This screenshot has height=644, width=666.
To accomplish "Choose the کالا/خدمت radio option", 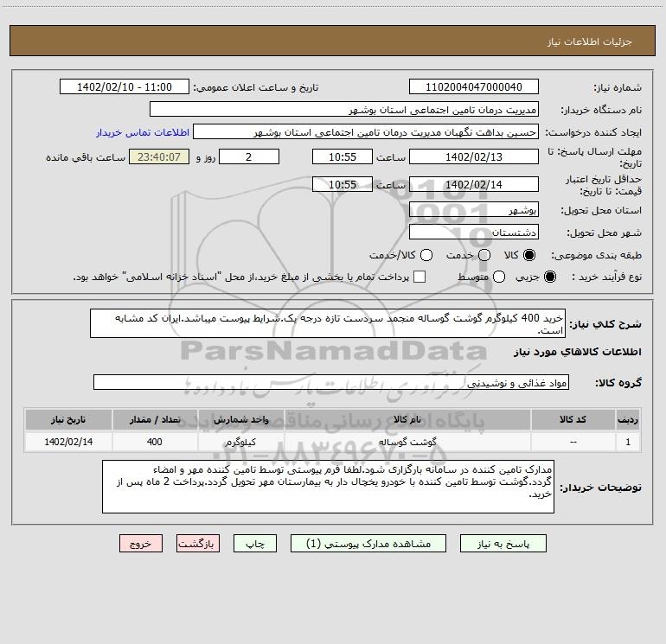I will (x=426, y=255).
